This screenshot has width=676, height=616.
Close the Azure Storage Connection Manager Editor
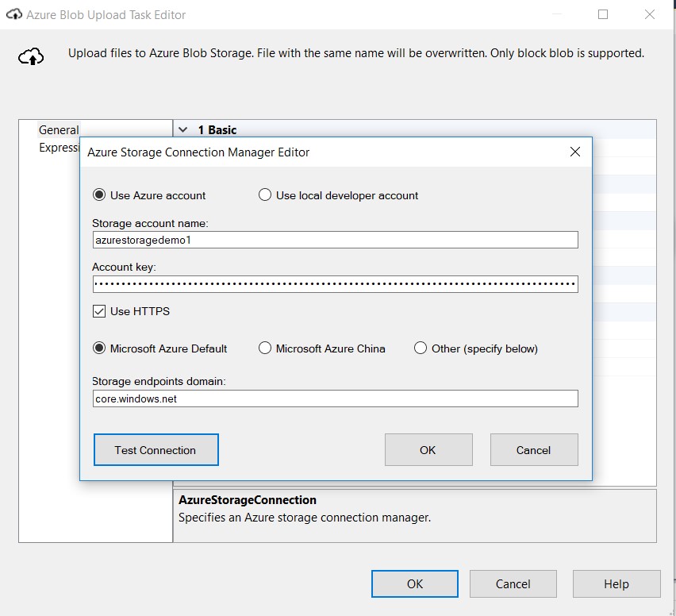click(x=575, y=152)
